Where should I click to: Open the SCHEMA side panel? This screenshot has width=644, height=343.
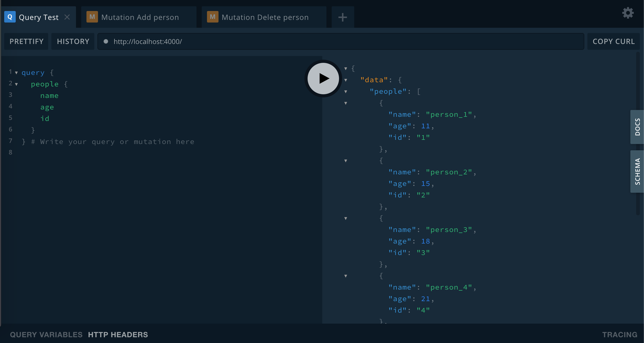pyautogui.click(x=637, y=171)
